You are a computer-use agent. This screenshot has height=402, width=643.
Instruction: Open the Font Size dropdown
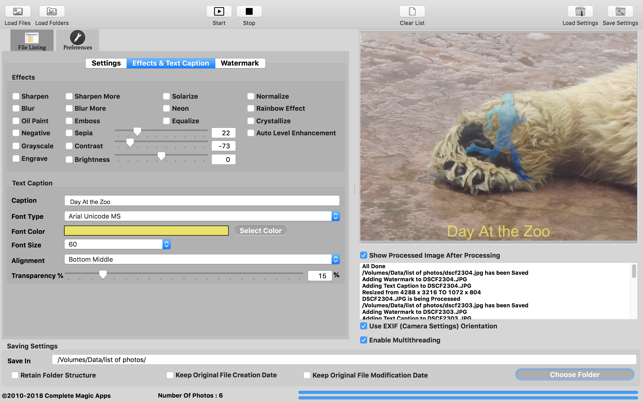[x=117, y=244]
